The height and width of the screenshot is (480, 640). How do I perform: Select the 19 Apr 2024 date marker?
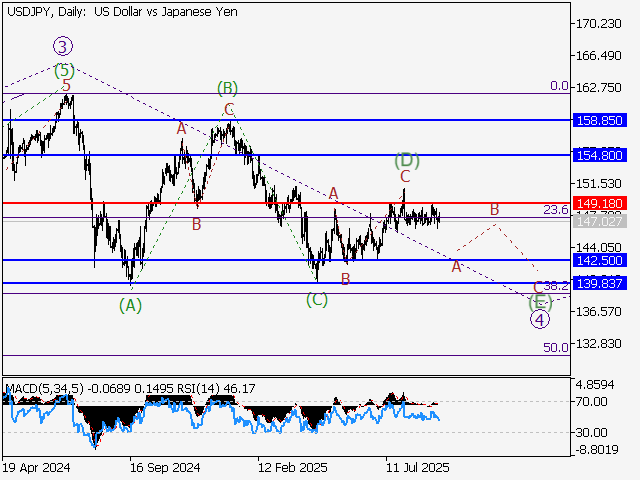pyautogui.click(x=35, y=467)
